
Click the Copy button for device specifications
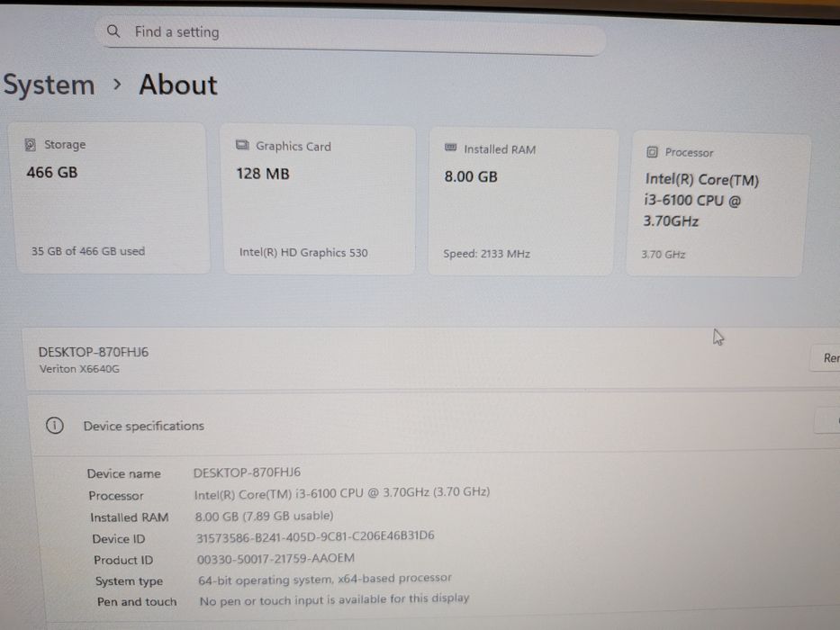(827, 420)
